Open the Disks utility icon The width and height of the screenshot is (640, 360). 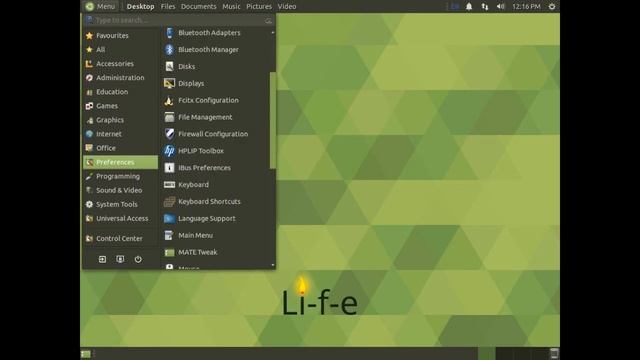[x=169, y=66]
